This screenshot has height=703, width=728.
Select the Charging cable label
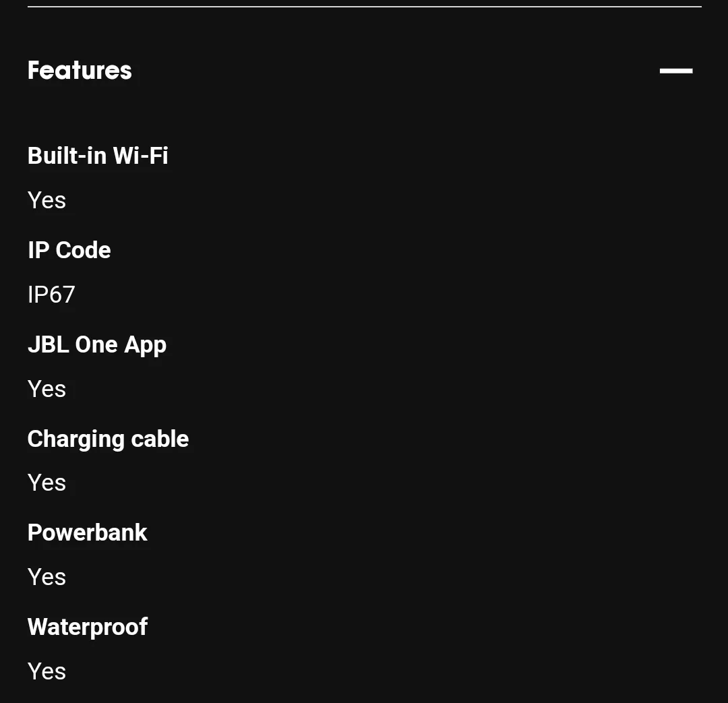(108, 439)
